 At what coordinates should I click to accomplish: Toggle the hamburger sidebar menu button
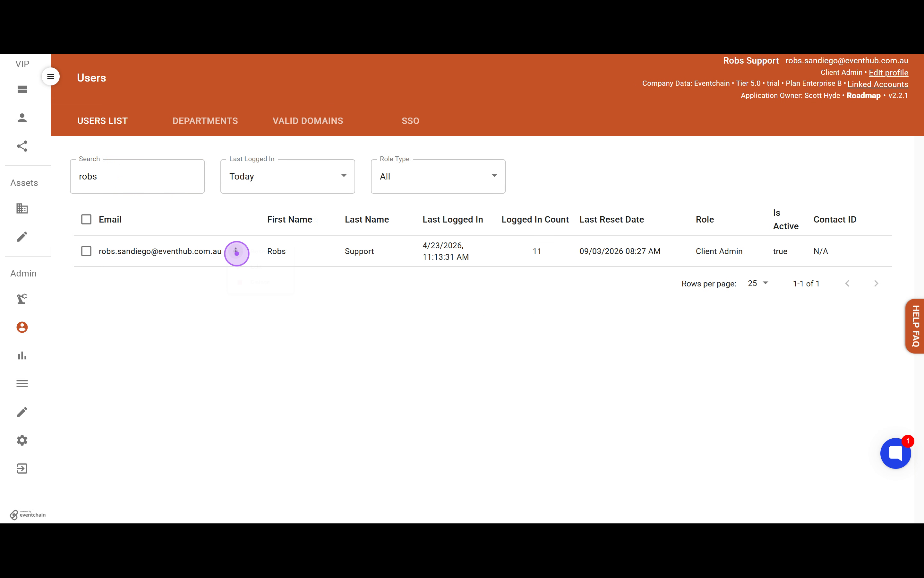point(50,76)
